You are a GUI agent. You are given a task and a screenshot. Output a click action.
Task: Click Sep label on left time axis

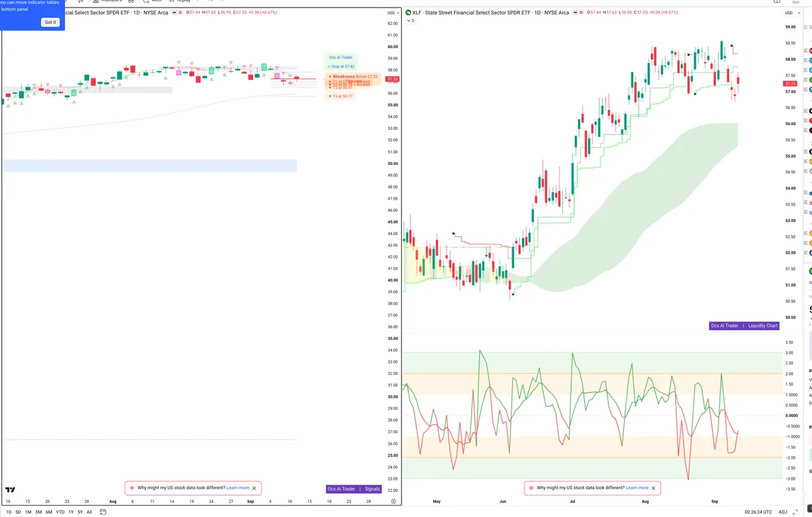(x=250, y=501)
